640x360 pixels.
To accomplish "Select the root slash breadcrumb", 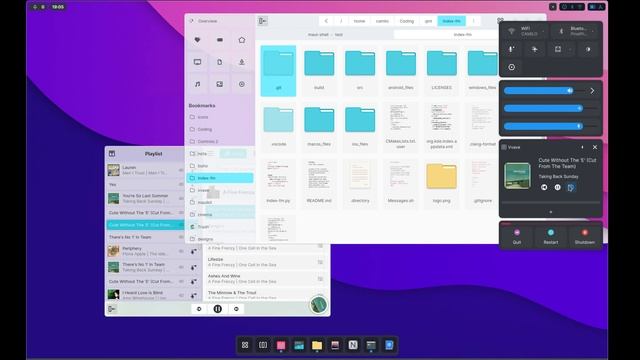I will (341, 21).
